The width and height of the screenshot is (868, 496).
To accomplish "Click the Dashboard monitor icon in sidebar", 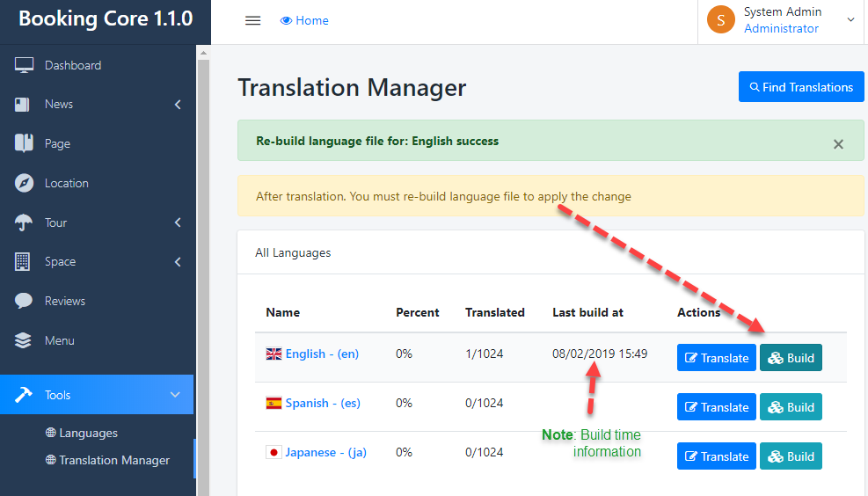I will (x=24, y=65).
